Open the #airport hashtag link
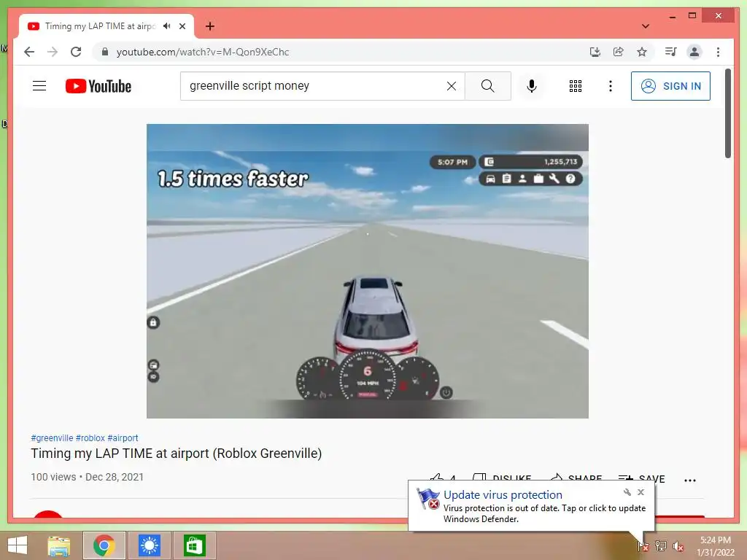The height and width of the screenshot is (560, 747). click(x=123, y=437)
